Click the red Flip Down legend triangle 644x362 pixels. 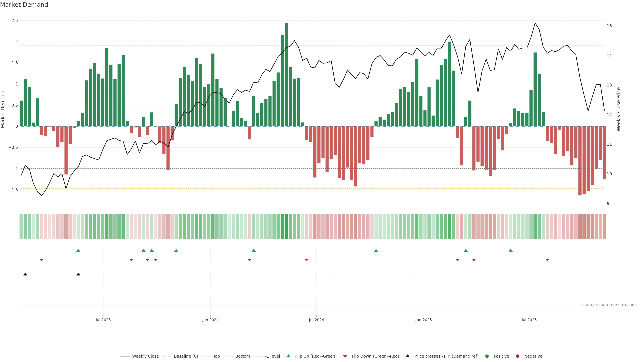(x=345, y=356)
